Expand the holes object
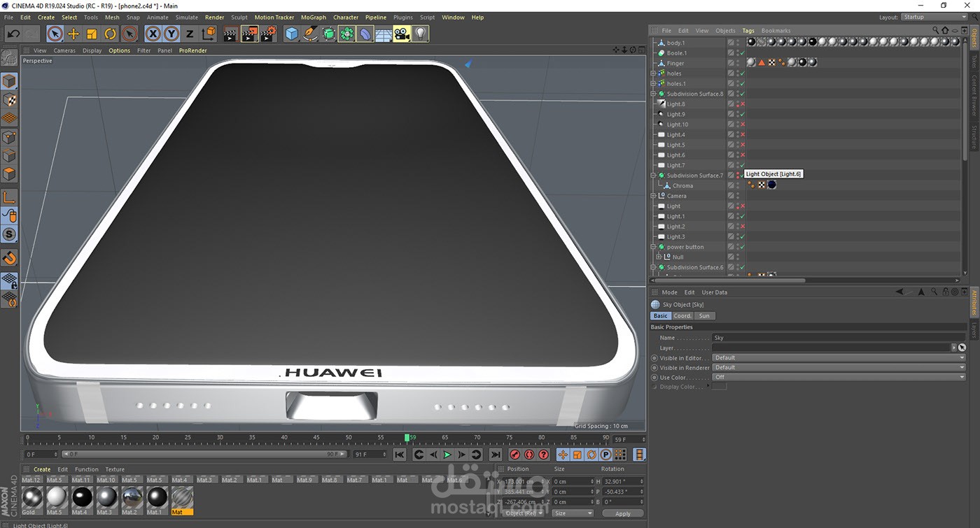The image size is (980, 528). (x=654, y=73)
